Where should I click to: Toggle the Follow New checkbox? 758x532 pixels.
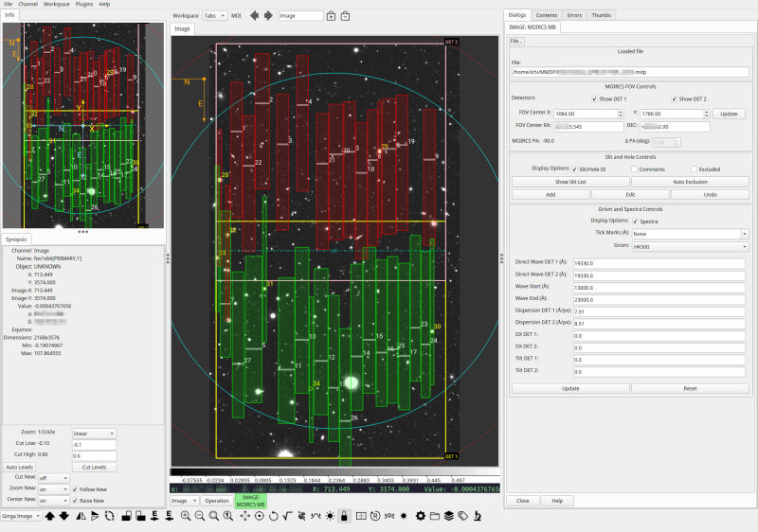(x=75, y=488)
